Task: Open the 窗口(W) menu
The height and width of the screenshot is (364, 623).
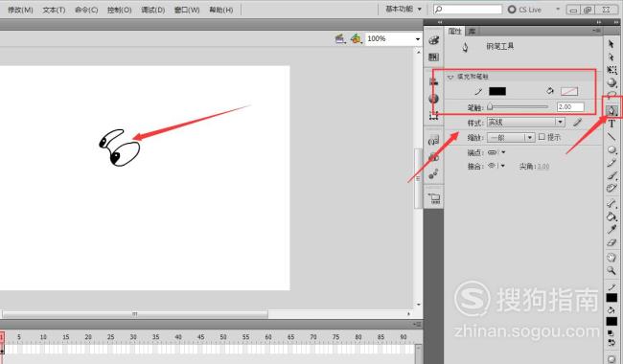Action: pyautogui.click(x=187, y=10)
